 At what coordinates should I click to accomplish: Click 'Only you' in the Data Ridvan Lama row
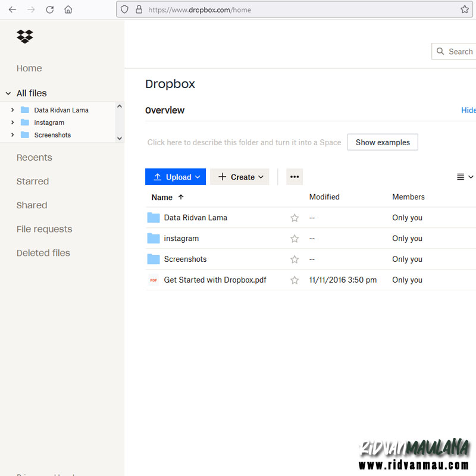point(407,218)
